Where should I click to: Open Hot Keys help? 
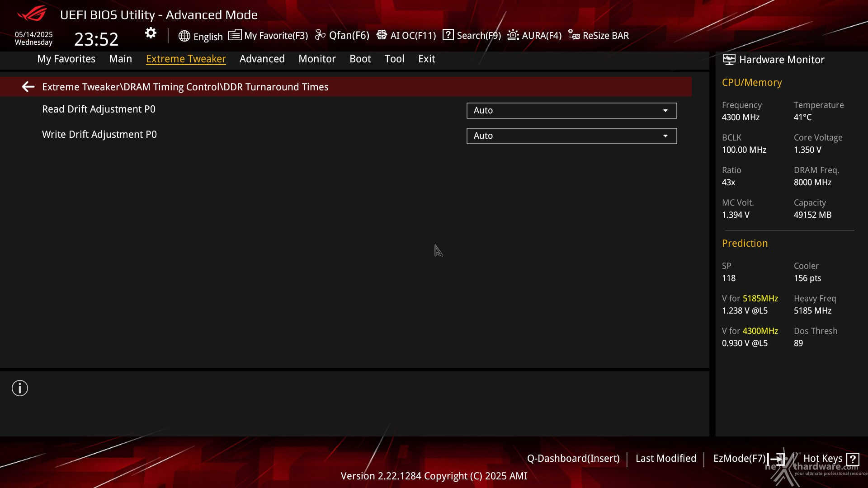[823, 459]
